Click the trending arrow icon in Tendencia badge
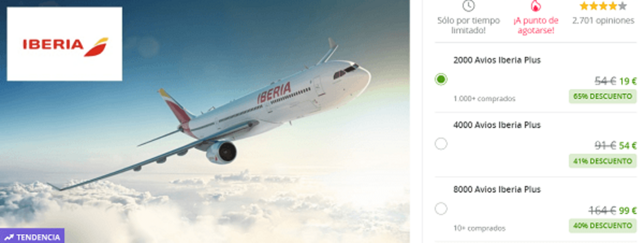Screen dimensions: 644x243 point(8,237)
